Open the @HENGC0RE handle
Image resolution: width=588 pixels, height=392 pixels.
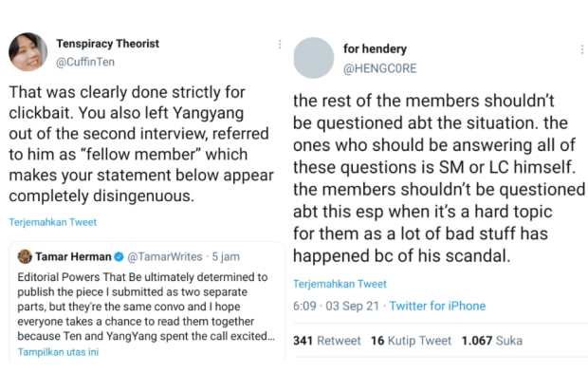(379, 68)
